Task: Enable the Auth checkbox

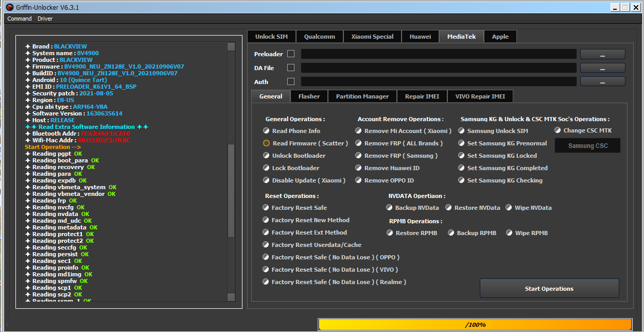Action: tap(291, 81)
